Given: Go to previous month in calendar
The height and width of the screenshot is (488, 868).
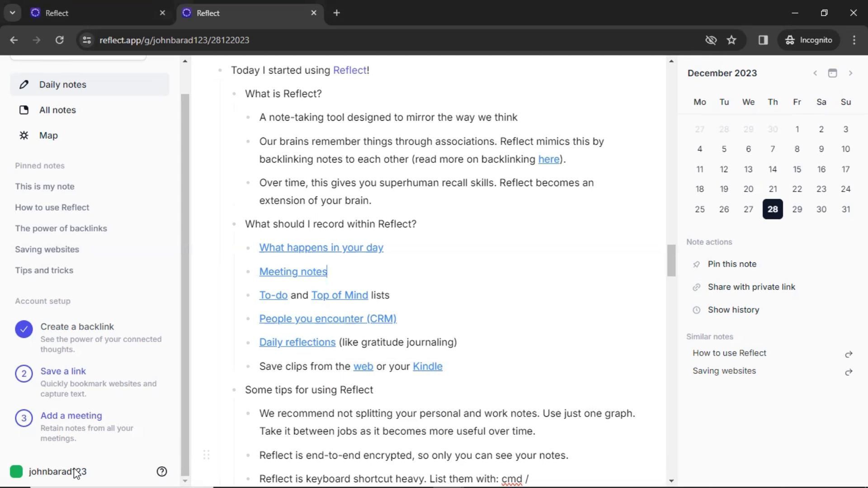Looking at the screenshot, I should tap(815, 73).
